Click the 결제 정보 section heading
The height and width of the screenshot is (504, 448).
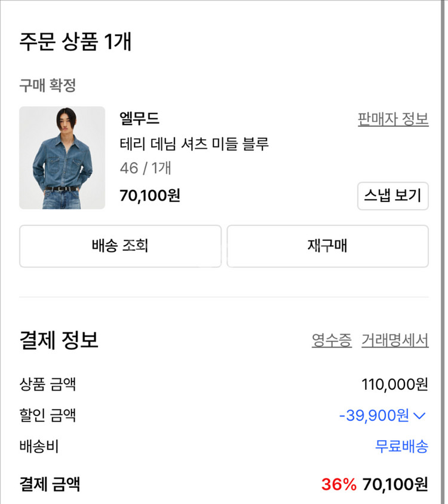[x=59, y=340]
